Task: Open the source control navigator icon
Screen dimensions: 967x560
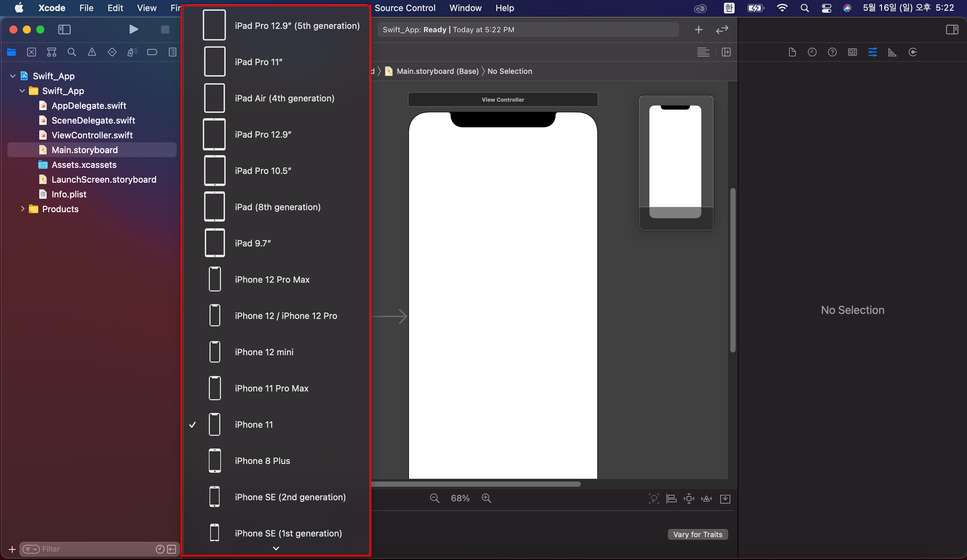Action: pos(32,52)
